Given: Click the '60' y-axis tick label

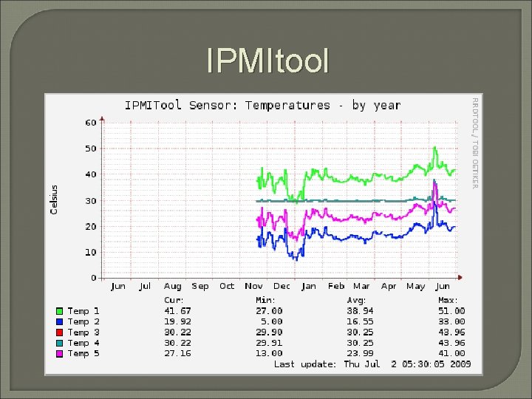Looking at the screenshot, I should click(91, 123).
